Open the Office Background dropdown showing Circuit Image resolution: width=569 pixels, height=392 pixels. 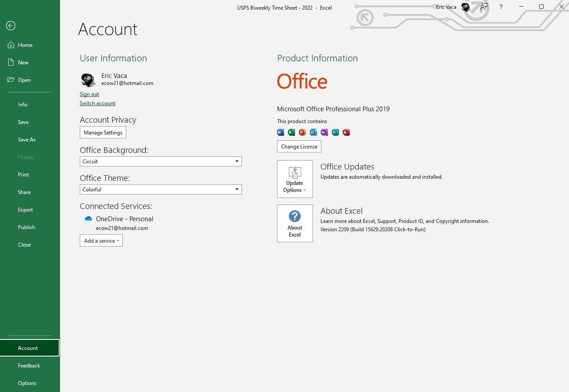(161, 161)
